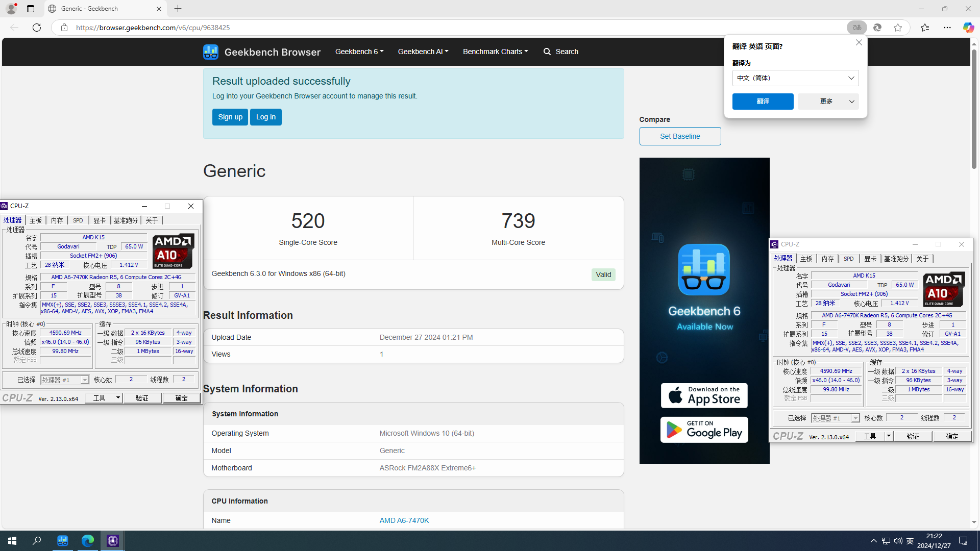Click the 739 Multi-Core Score value
The image size is (980, 551).
518,221
